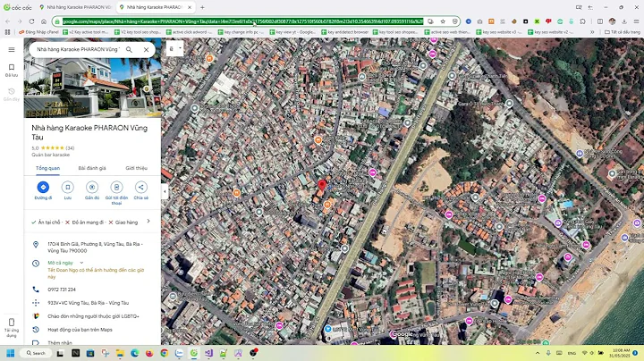The height and width of the screenshot is (361, 644).
Task: Switch to Bài đánh giá tab
Action: [92, 168]
